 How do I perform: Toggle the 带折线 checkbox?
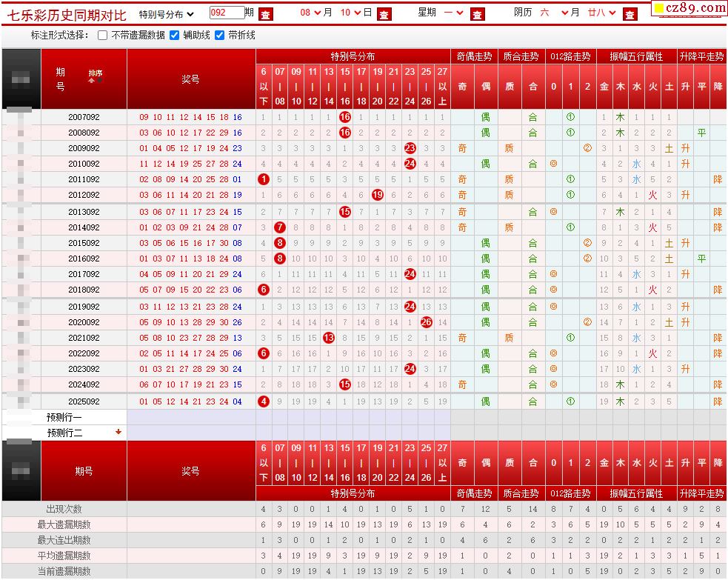pyautogui.click(x=220, y=36)
